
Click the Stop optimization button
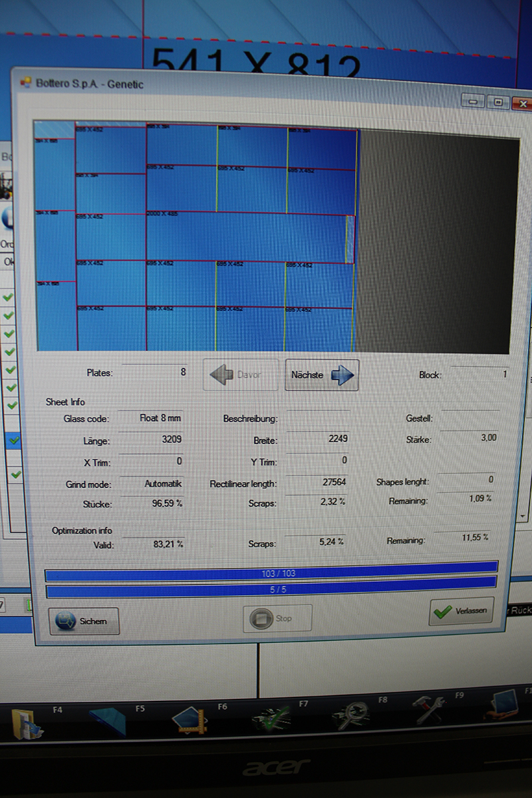[277, 618]
